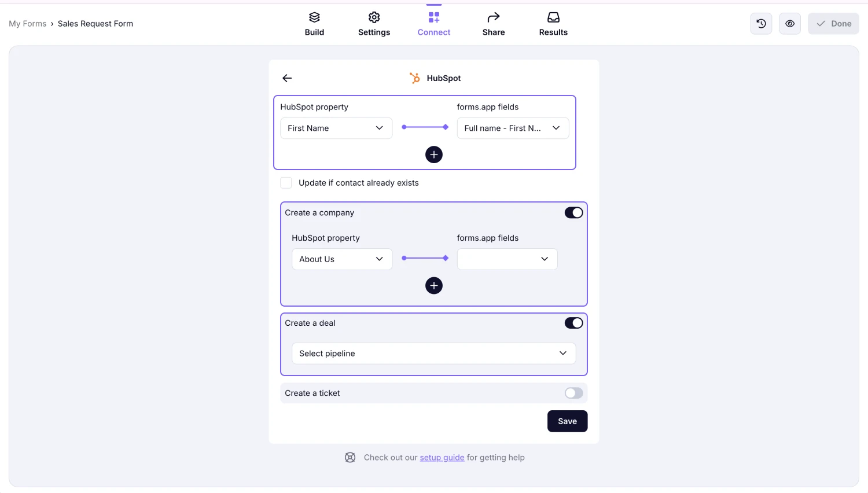Open the Select pipeline dropdown
This screenshot has width=868, height=493.
pyautogui.click(x=433, y=353)
